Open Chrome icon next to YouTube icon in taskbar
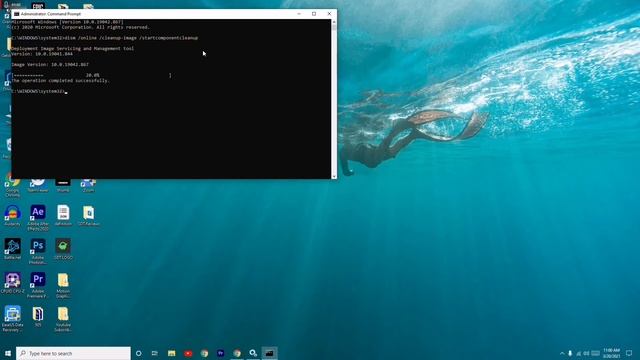The image size is (640, 360). (x=204, y=353)
